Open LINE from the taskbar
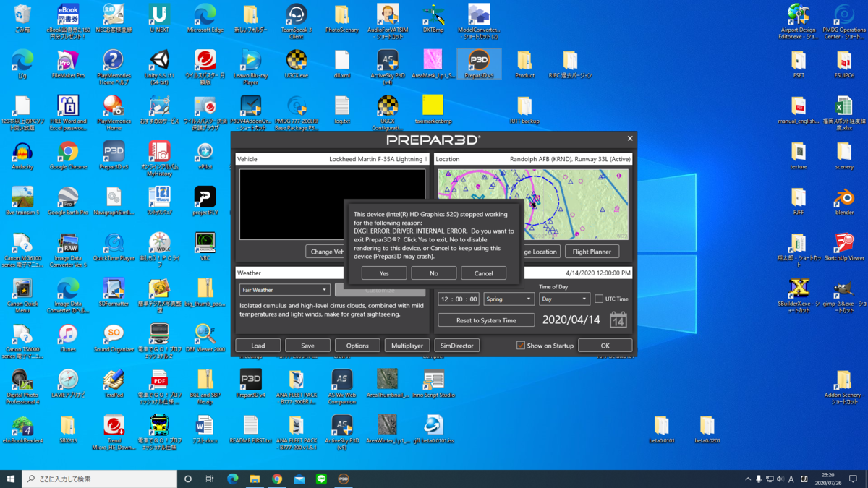The image size is (868, 488). (321, 479)
